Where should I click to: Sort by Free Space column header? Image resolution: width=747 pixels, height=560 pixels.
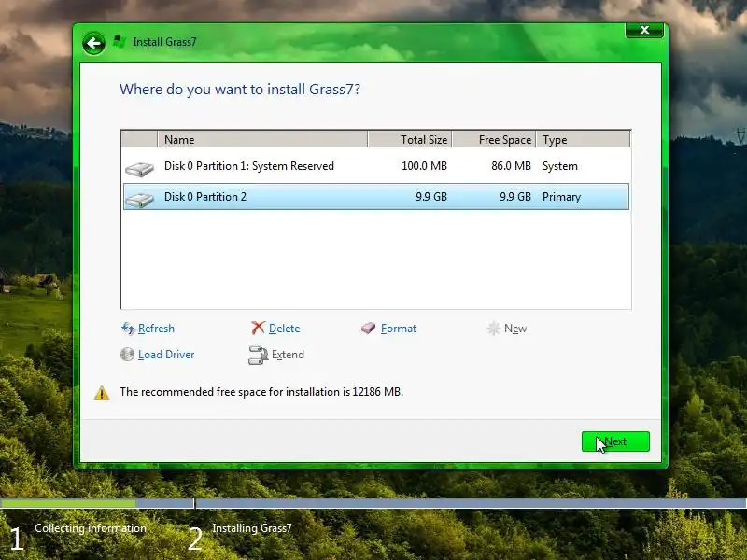coord(495,139)
